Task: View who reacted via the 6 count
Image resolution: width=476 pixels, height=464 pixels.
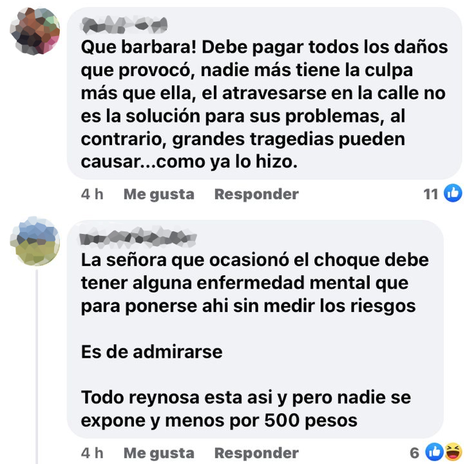Action: [x=415, y=453]
